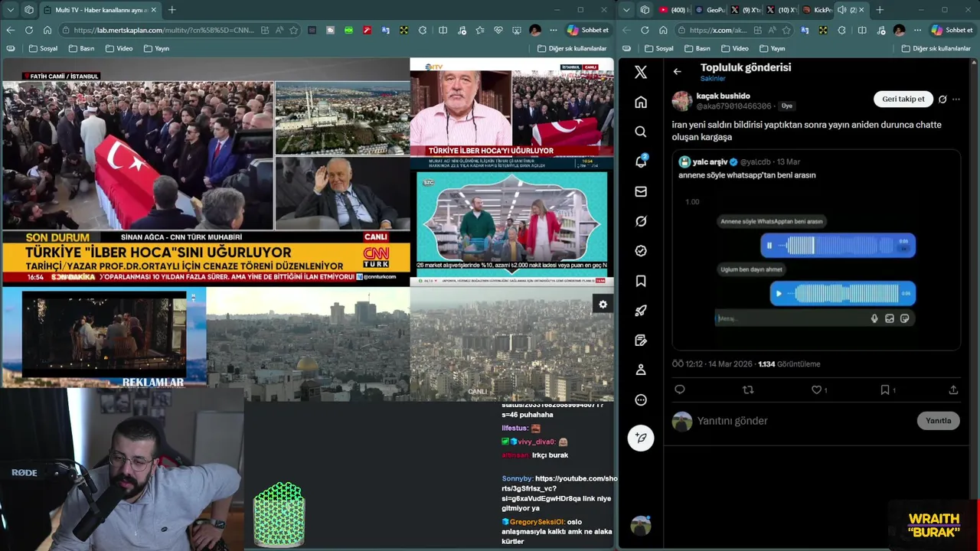Open Grok icon in X sidebar
This screenshot has width=980, height=551.
(x=641, y=221)
